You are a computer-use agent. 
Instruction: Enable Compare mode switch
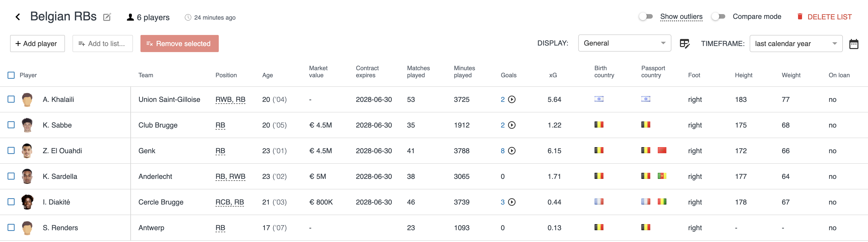point(718,17)
